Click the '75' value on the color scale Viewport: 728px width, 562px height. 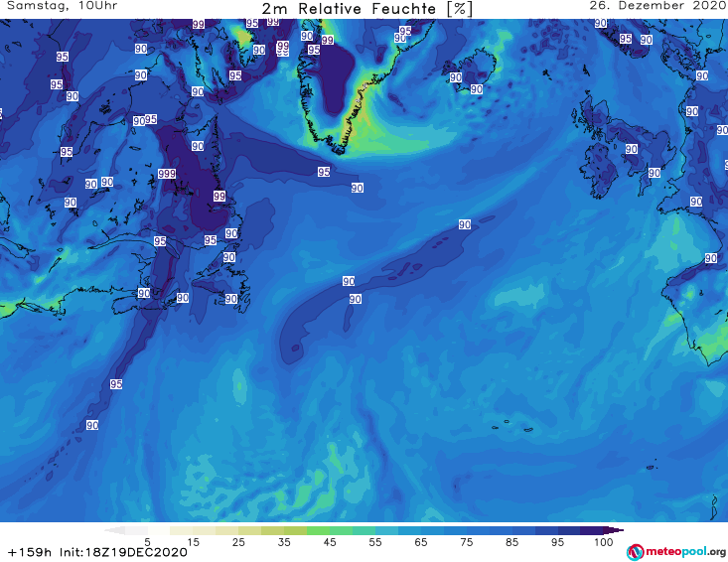click(x=466, y=542)
